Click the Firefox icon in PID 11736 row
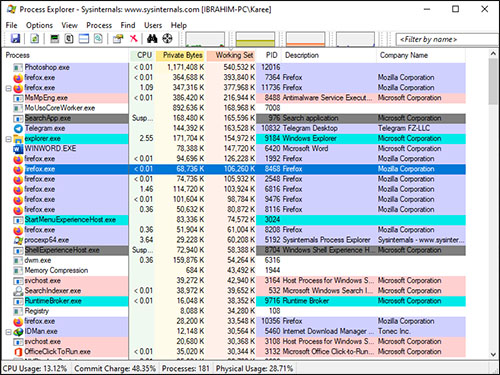The width and height of the screenshot is (500, 375). tap(18, 88)
